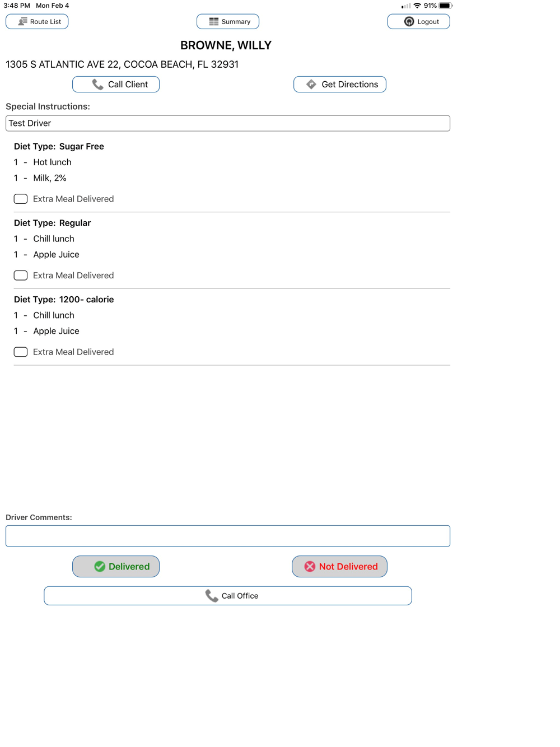Check Extra Meal Delivered for Regular diet

tap(21, 276)
